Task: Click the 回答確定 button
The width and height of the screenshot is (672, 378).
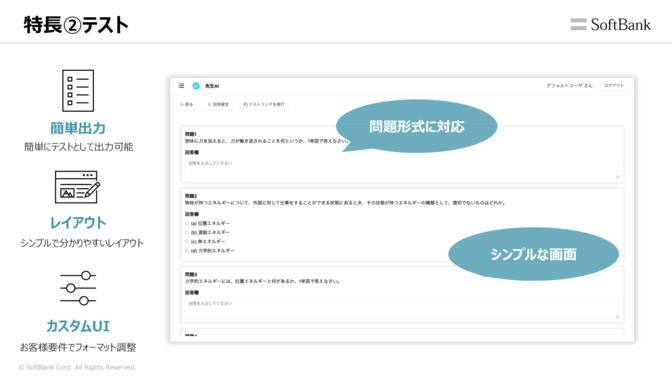Action: [219, 104]
